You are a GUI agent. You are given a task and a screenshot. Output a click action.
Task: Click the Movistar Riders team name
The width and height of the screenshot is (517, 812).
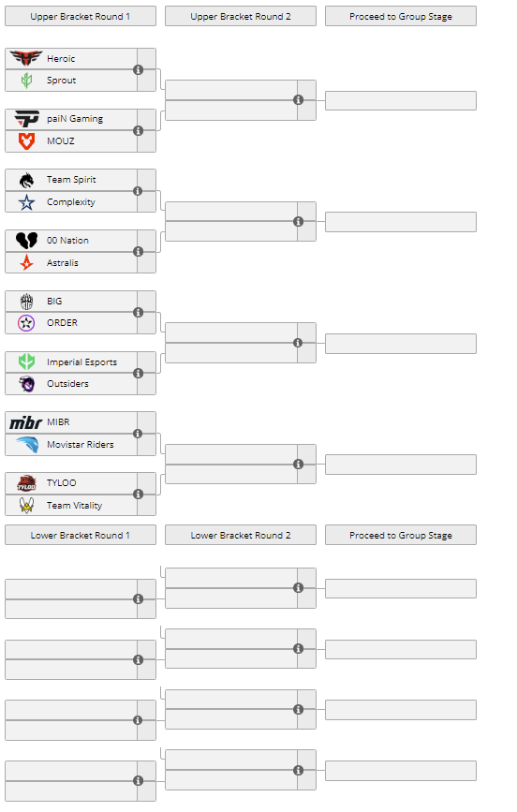pos(81,444)
